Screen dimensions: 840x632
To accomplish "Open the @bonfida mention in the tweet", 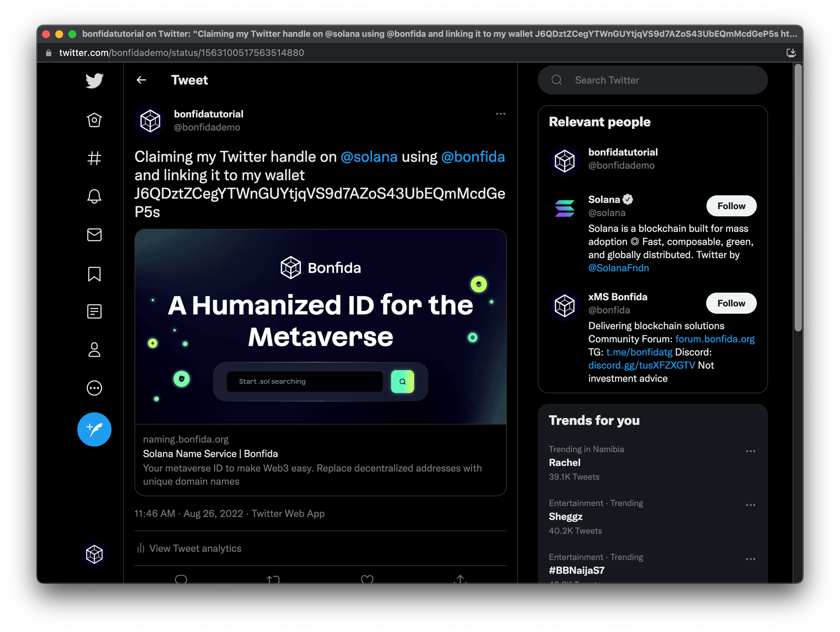I will pos(472,157).
